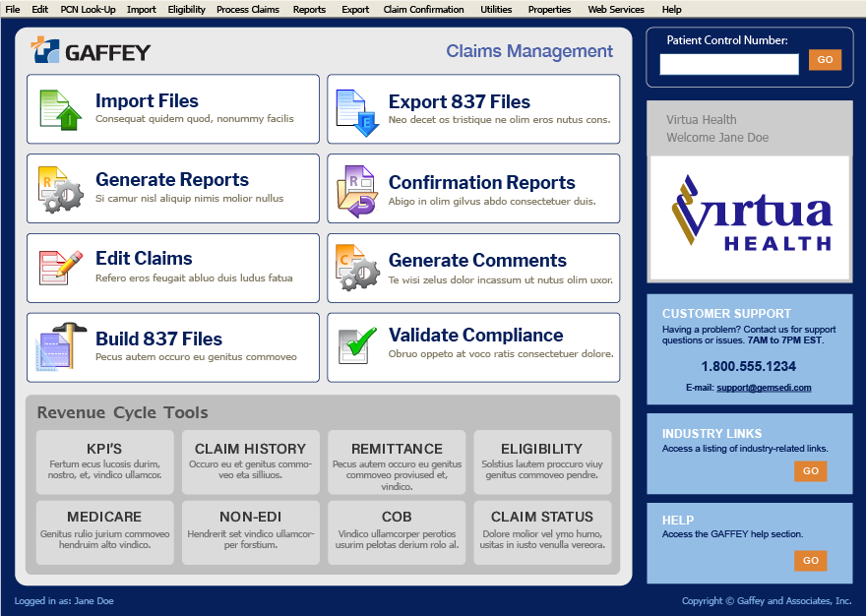Open the Edit menu

coord(39,10)
